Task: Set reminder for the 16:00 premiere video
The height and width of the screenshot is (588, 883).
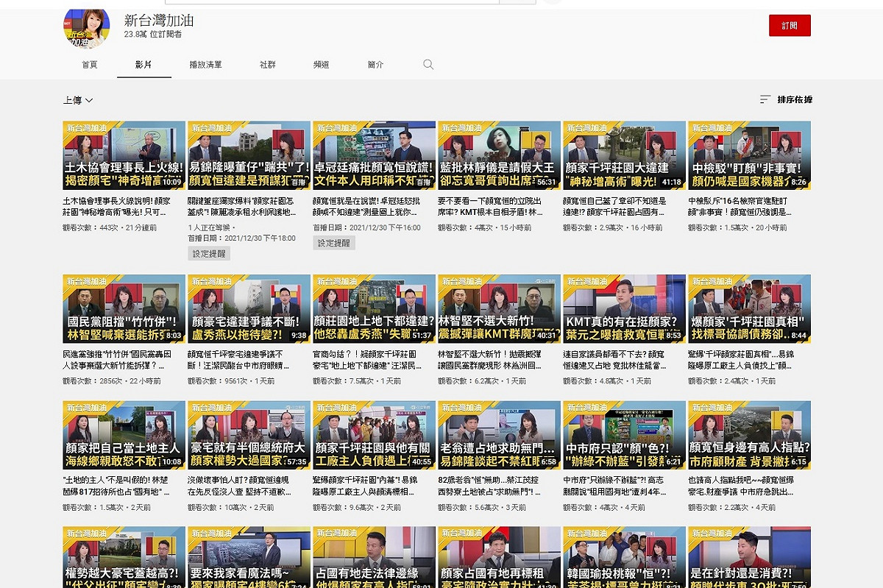Action: [334, 243]
